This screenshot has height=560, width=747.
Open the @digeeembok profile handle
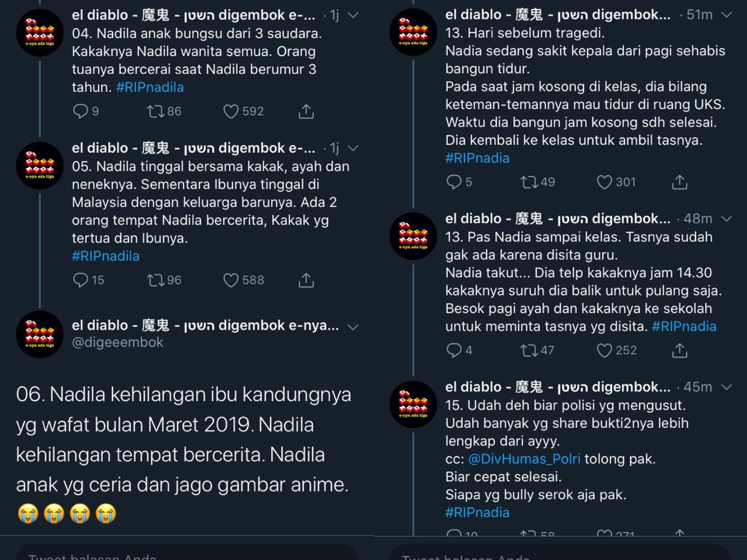[x=118, y=343]
